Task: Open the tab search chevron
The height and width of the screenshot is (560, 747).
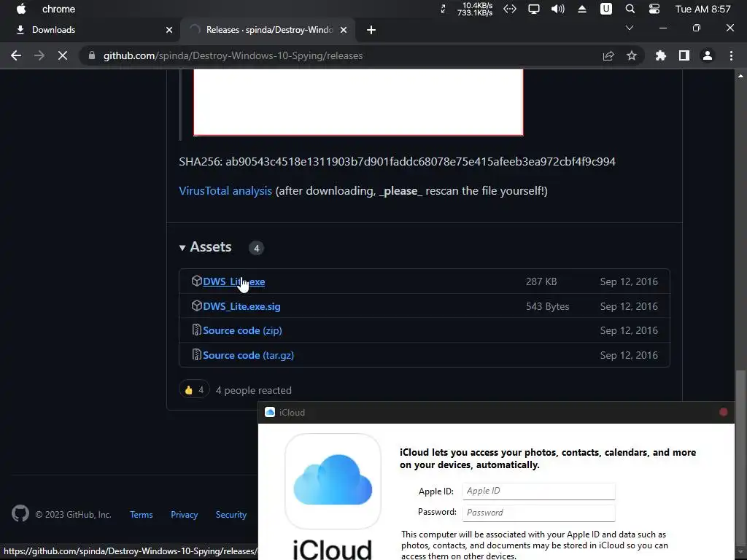Action: (630, 28)
